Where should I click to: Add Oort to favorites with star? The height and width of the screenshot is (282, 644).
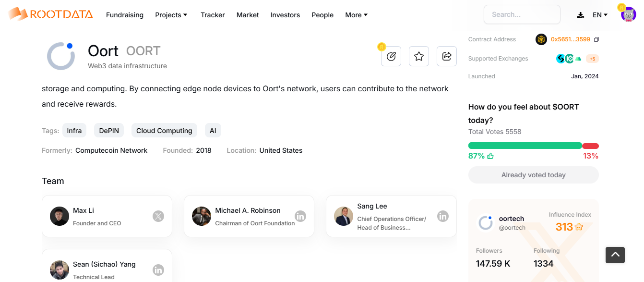click(x=419, y=56)
